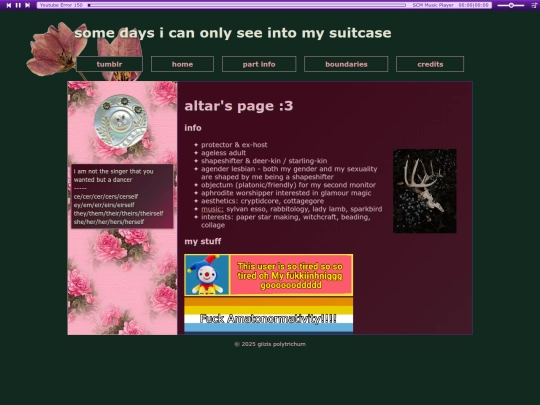The width and height of the screenshot is (540, 405).
Task: Click 'ageless adult' list item
Action: click(x=224, y=153)
